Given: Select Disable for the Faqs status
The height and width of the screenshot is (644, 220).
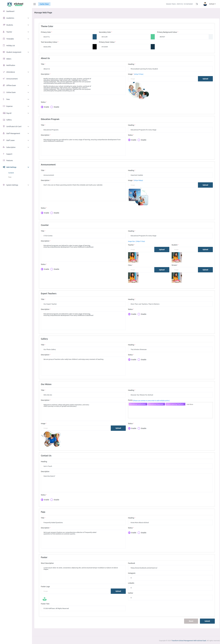Looking at the screenshot, I should (x=139, y=533).
